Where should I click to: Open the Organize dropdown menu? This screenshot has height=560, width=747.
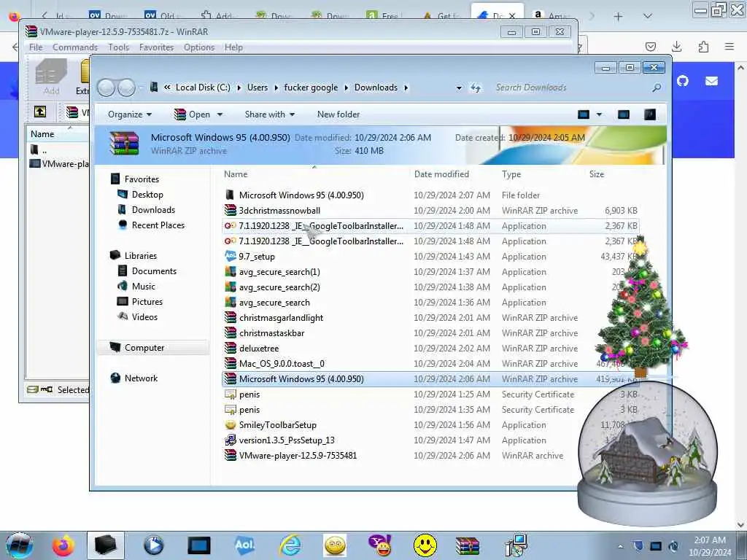[130, 114]
